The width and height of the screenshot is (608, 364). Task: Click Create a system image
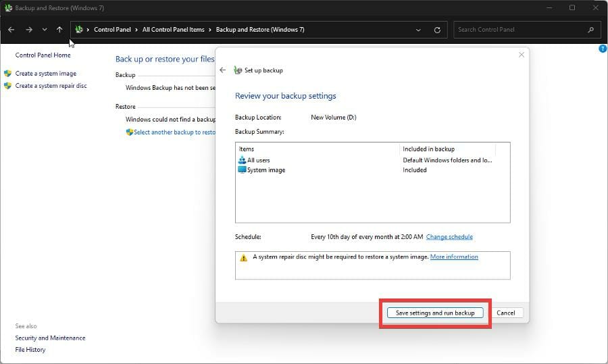(x=46, y=74)
